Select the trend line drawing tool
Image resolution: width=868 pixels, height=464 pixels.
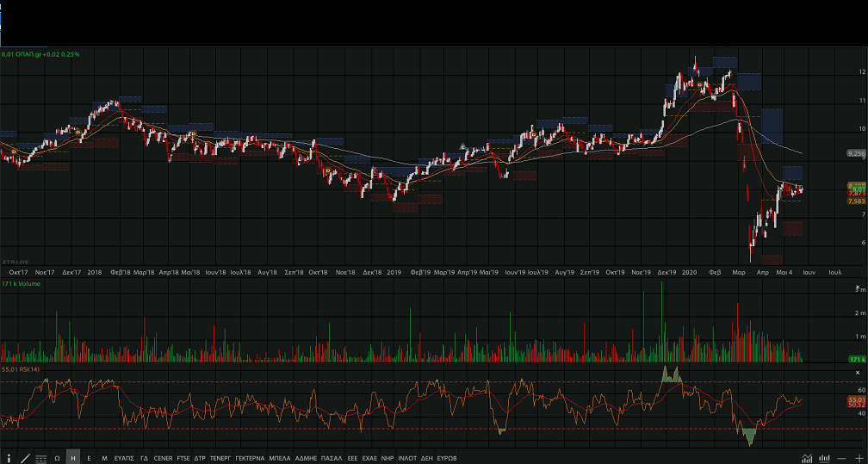tap(25, 458)
